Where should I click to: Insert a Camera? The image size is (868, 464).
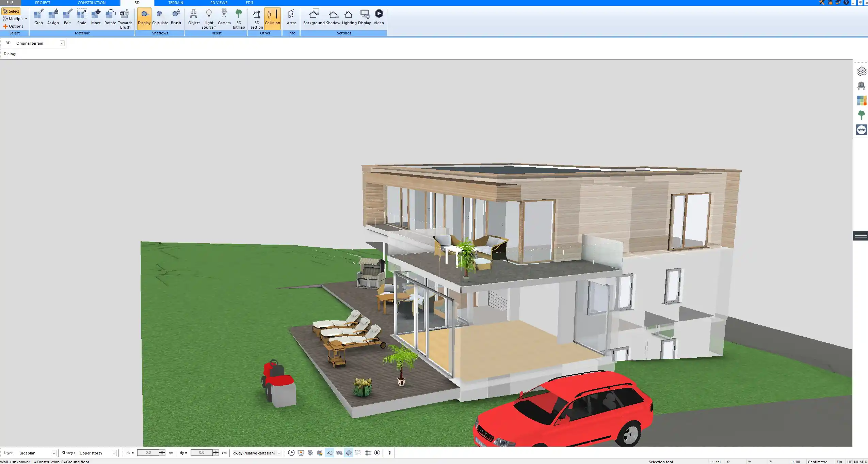point(224,17)
